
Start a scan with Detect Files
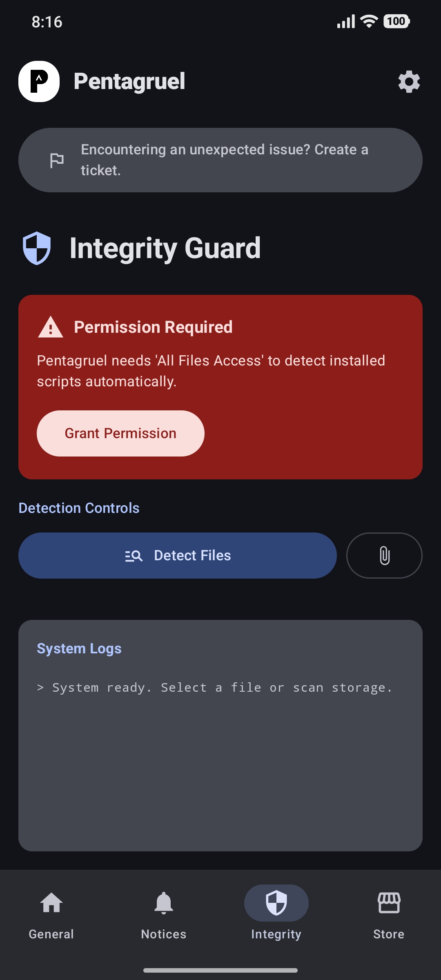tap(177, 555)
